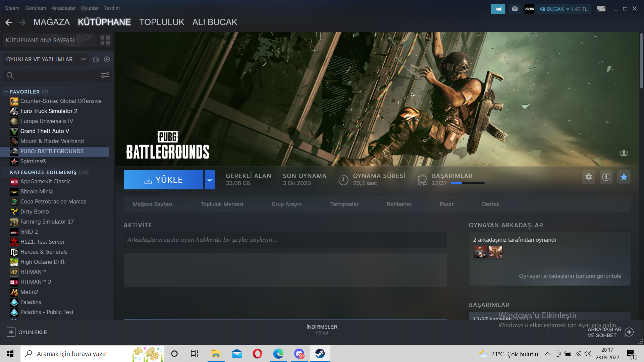This screenshot has height=362, width=644.
Task: Click the HITMAN 47 game icon
Action: click(14, 272)
